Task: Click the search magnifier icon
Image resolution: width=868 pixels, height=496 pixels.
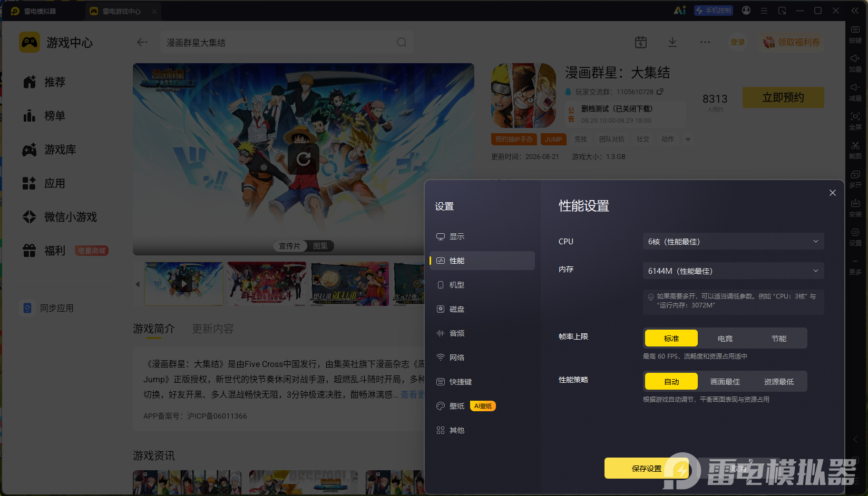Action: (402, 42)
